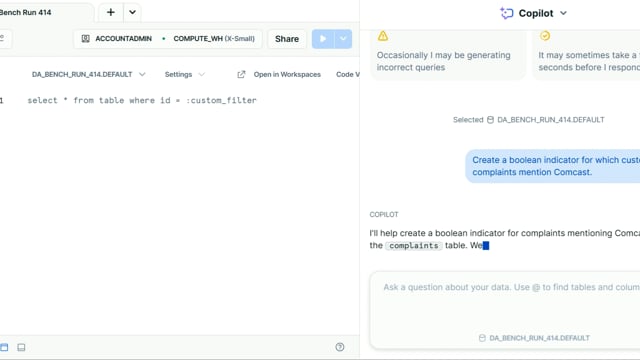This screenshot has width=640, height=360.
Task: Click the Open in Workspaces external link icon
Action: click(241, 74)
